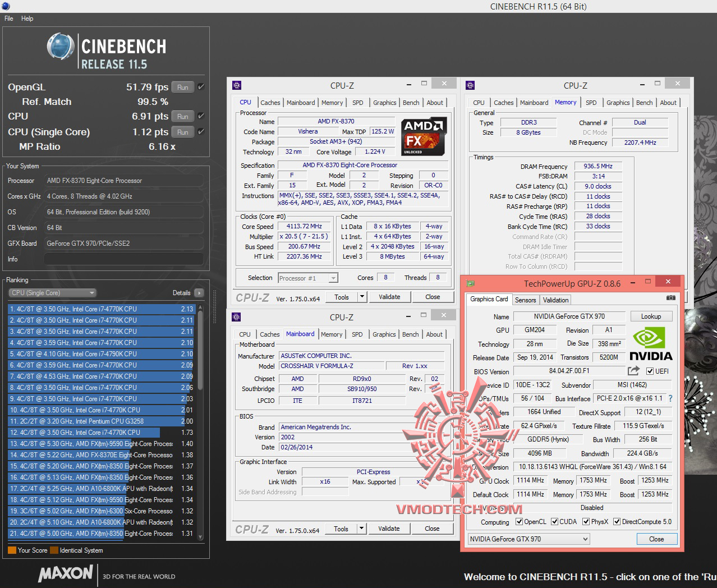Select ranking entry 11 Intel Pentium CPU G3258
Screen dimensions: 717x588
[101, 421]
